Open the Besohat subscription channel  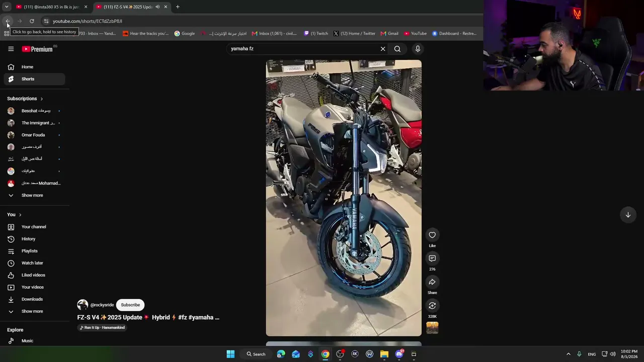(34, 111)
